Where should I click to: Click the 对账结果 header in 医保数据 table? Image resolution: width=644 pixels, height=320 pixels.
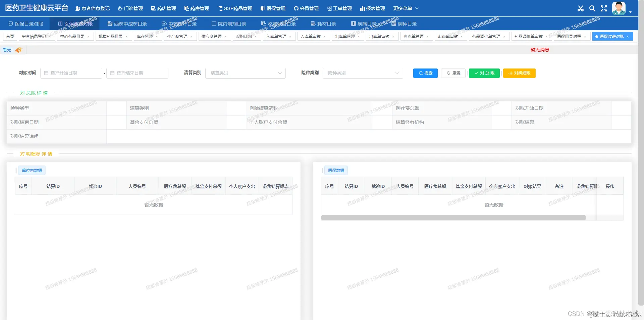point(532,186)
